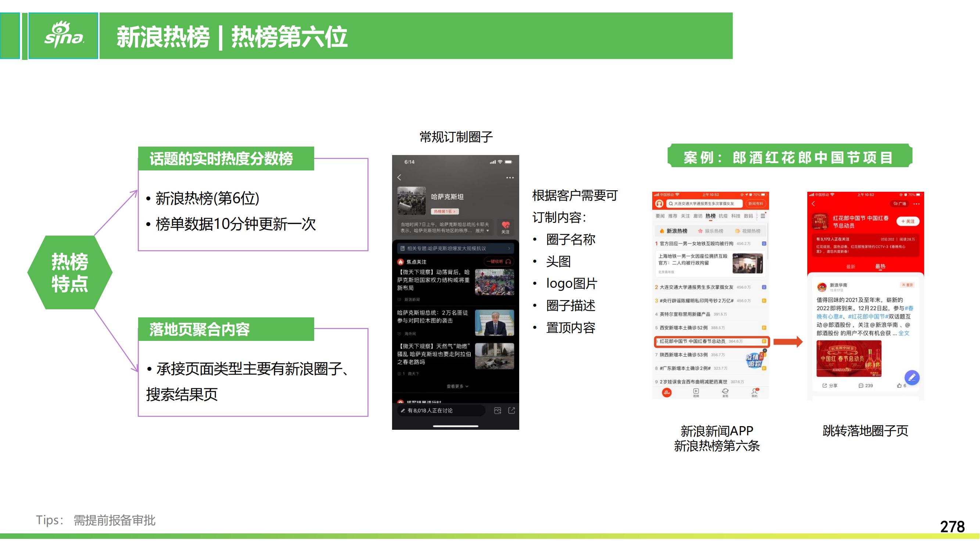Switch to the 抗疫 tab
This screenshot has height=551, width=980.
723,216
